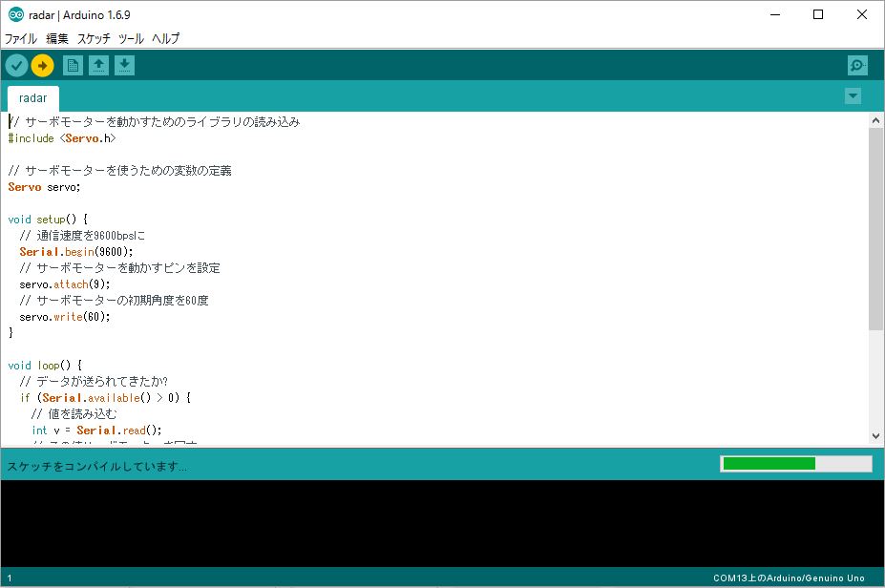Open the ツール menu
The height and width of the screenshot is (588, 885).
point(131,38)
